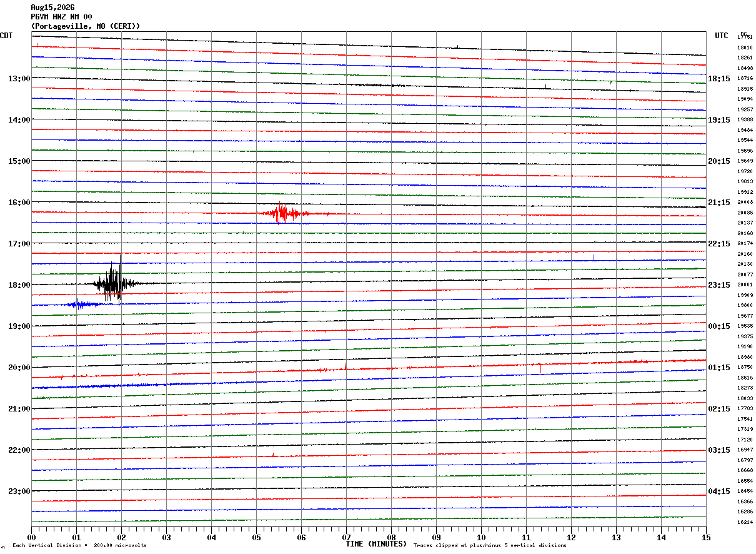The image size is (756, 554).
Task: Click the red seismic burst after 16:00
Action: click(284, 213)
